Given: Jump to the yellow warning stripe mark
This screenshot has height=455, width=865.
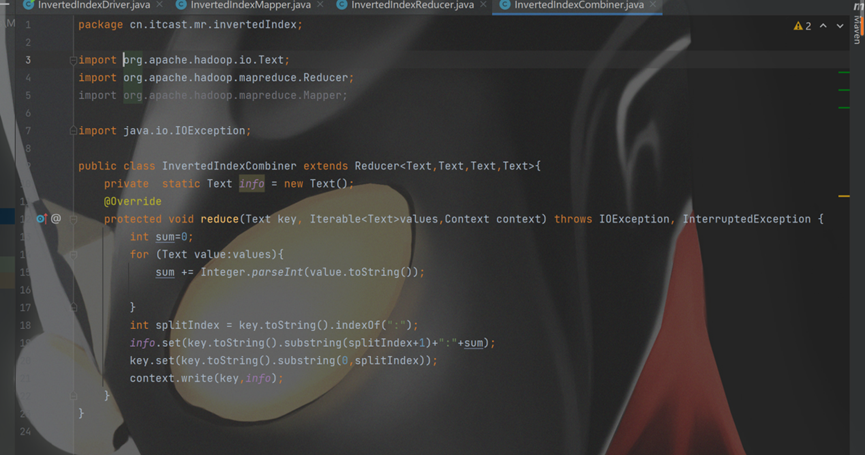Looking at the screenshot, I should point(843,196).
